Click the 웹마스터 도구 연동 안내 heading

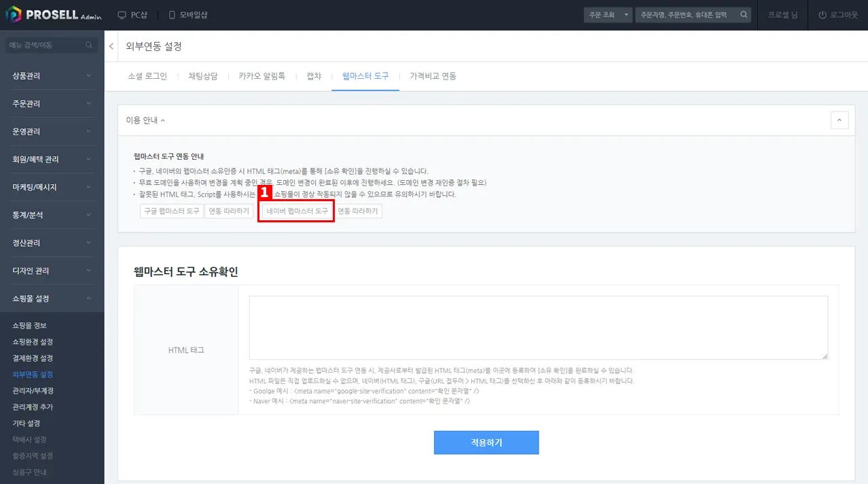tap(169, 156)
